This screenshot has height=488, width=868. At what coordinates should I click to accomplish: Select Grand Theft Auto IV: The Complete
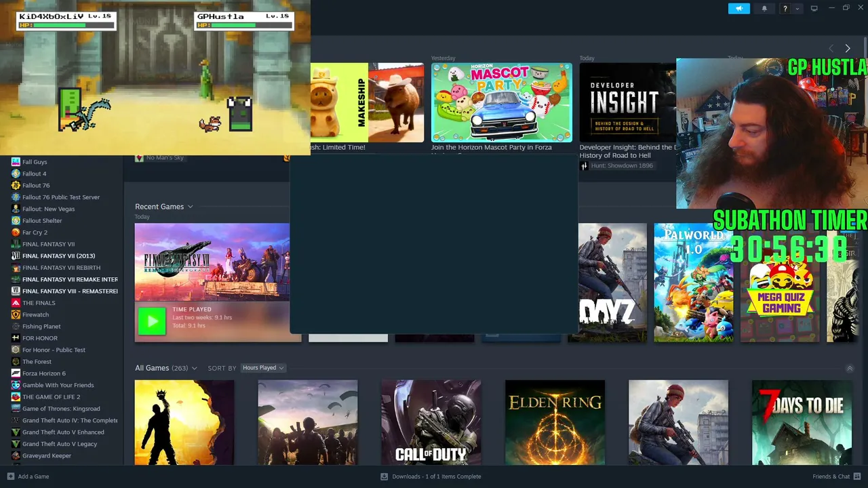click(70, 420)
